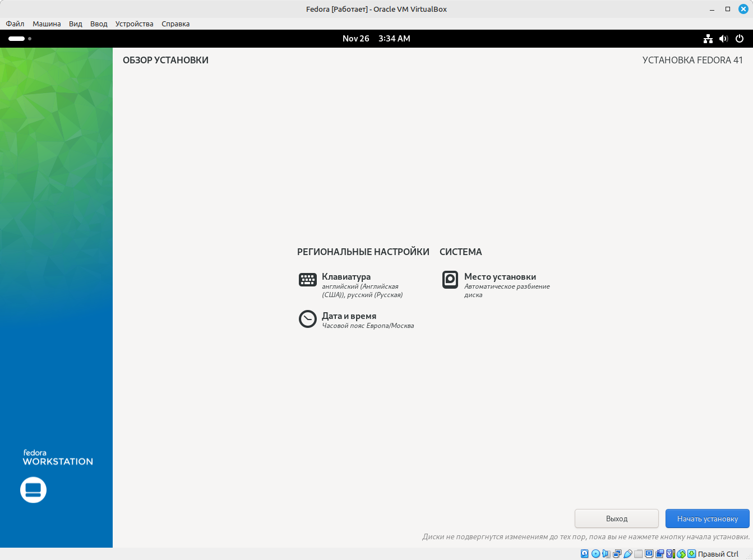
Task: Click the Правый Ctrl host key label
Action: [x=718, y=554]
